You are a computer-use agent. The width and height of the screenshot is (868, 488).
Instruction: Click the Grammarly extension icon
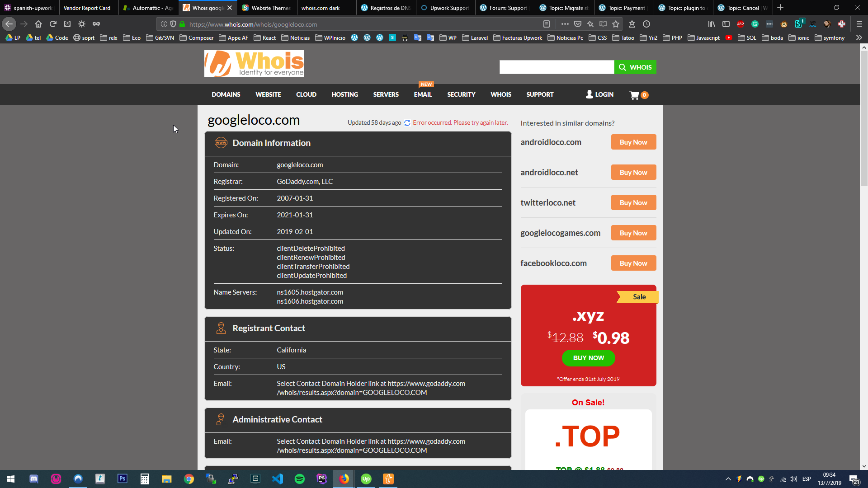pyautogui.click(x=755, y=24)
